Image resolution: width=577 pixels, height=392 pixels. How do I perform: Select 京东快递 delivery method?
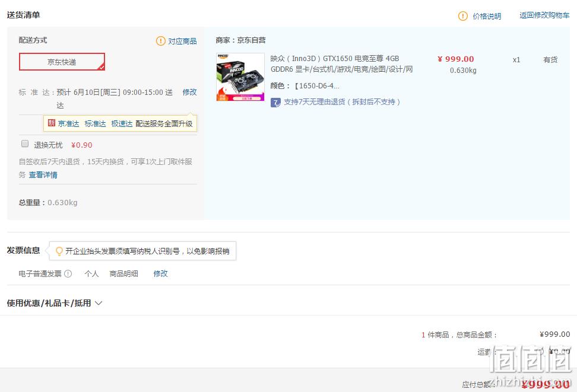coord(62,62)
